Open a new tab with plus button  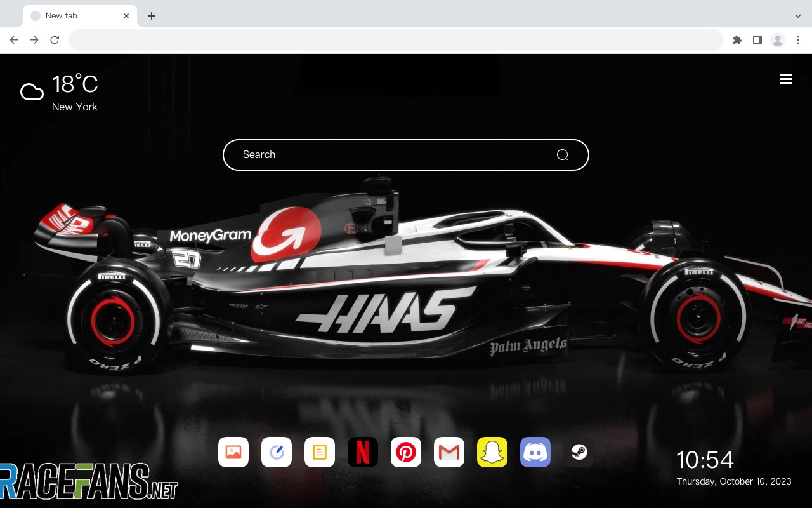click(x=151, y=16)
